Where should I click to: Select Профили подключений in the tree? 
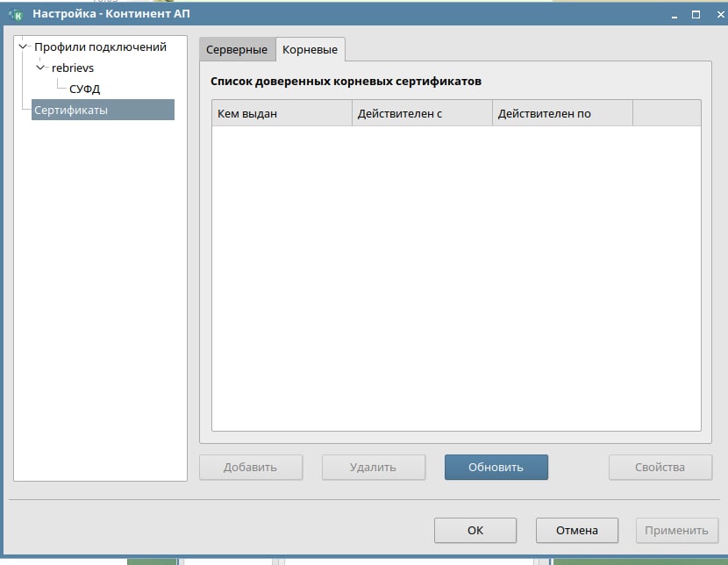pyautogui.click(x=100, y=46)
